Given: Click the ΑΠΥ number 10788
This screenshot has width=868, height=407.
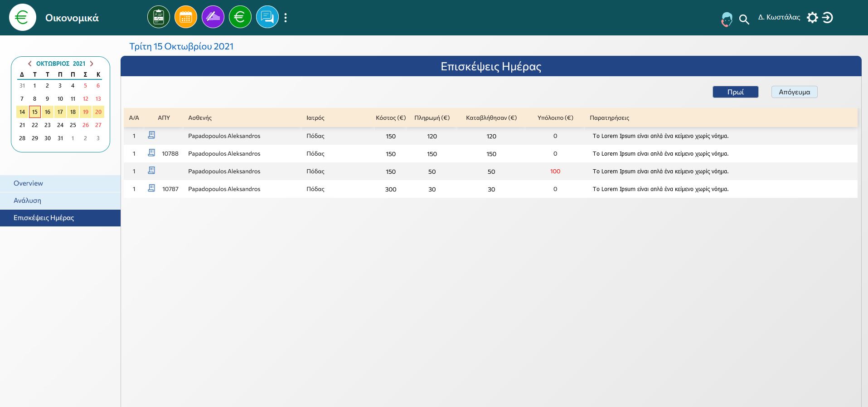Looking at the screenshot, I should 170,154.
